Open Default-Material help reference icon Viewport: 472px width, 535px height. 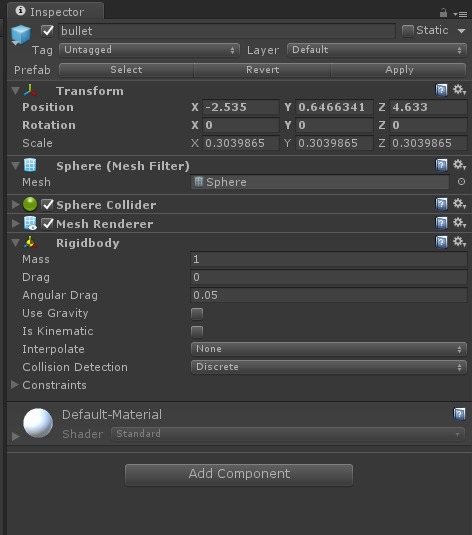459,414
